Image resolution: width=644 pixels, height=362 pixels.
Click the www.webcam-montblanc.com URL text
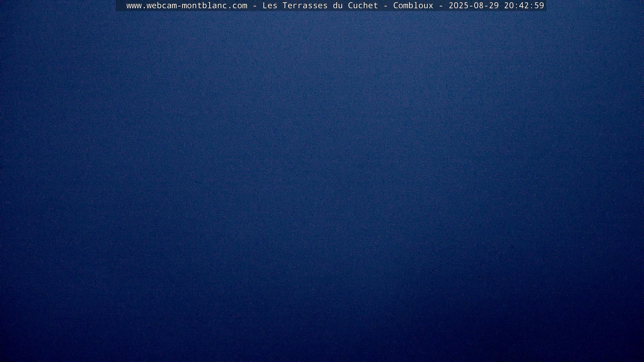[187, 6]
